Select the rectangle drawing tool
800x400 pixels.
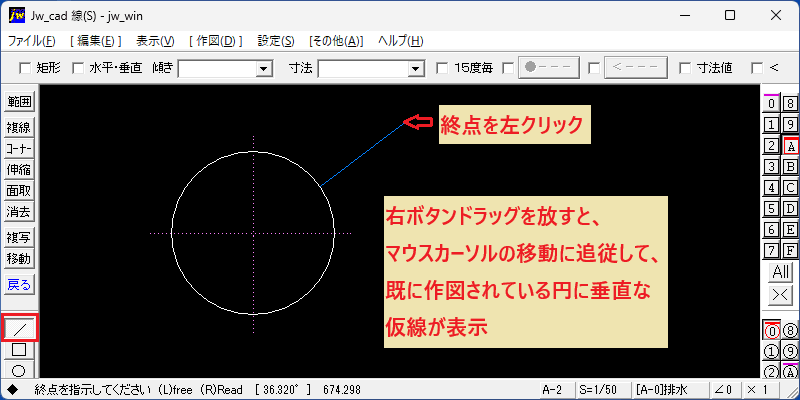[x=19, y=349]
